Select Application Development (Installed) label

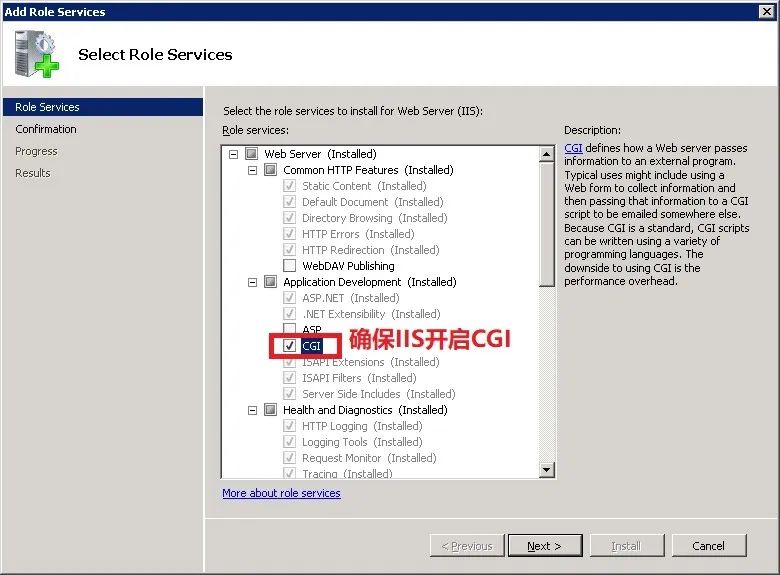point(370,282)
